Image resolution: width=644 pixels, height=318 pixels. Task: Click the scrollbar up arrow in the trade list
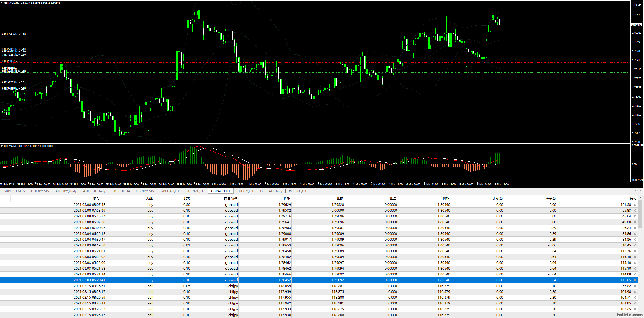pyautogui.click(x=640, y=198)
